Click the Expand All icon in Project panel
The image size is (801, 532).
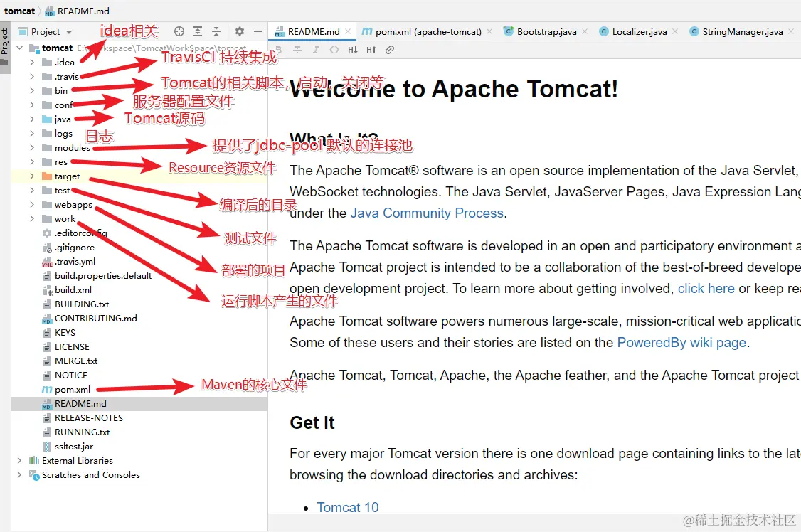tap(198, 32)
